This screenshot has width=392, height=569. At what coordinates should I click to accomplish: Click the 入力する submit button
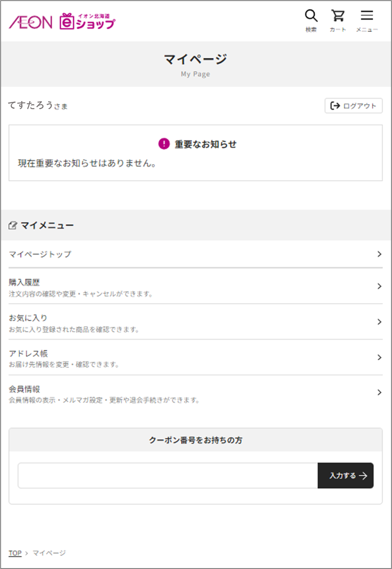[x=345, y=476]
